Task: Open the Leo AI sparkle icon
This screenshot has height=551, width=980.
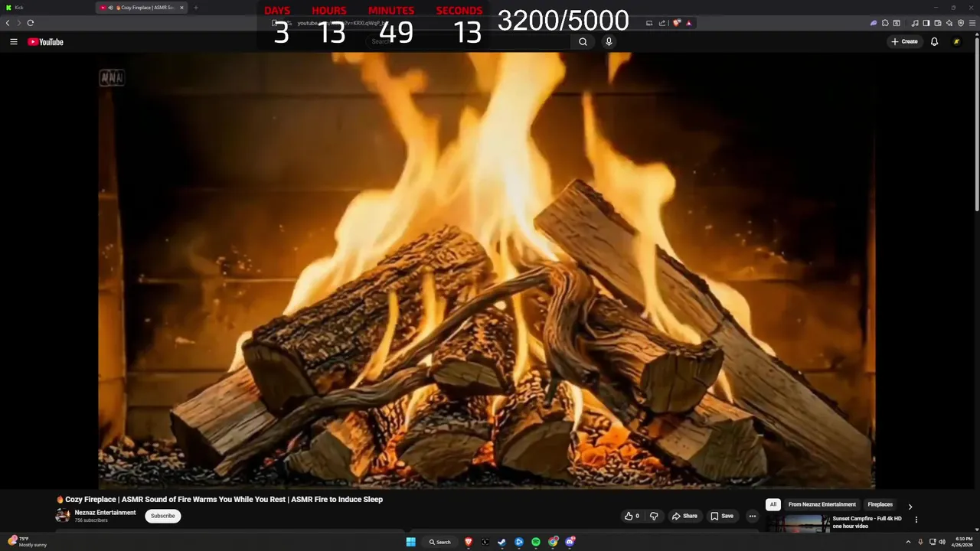Action: [949, 23]
